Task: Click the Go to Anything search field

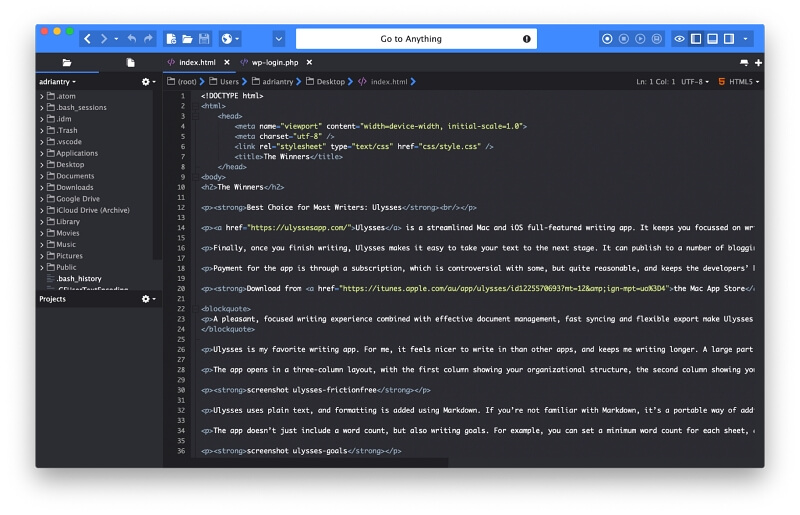Action: [416, 39]
